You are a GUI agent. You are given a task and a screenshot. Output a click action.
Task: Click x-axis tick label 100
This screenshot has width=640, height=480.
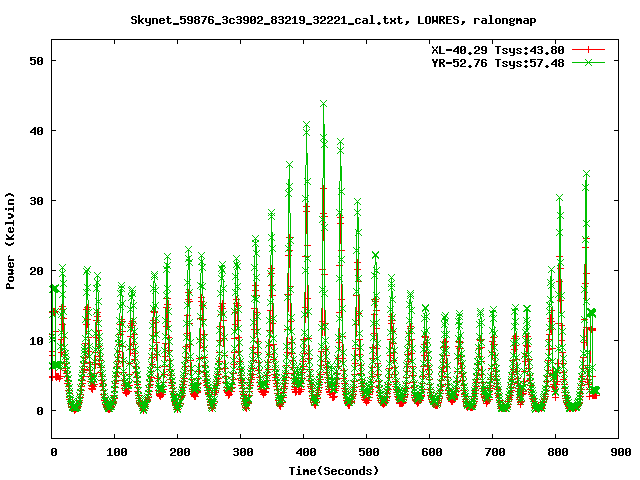coord(117,452)
